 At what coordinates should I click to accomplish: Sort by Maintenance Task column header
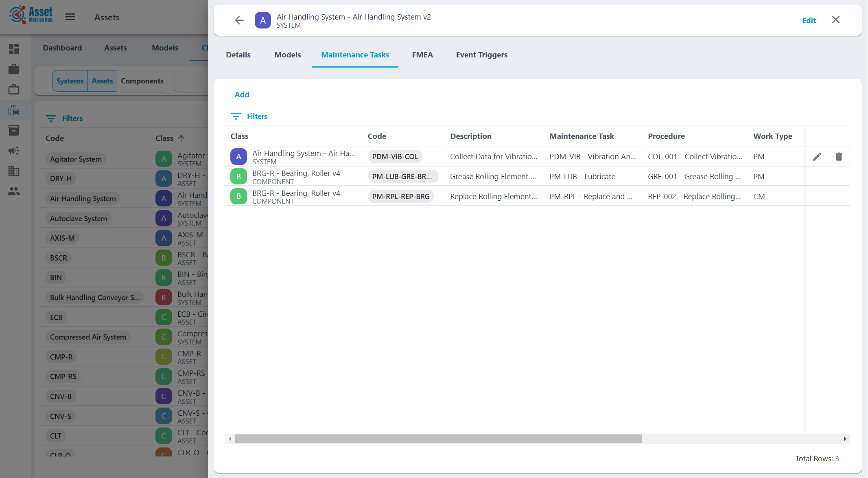[582, 136]
